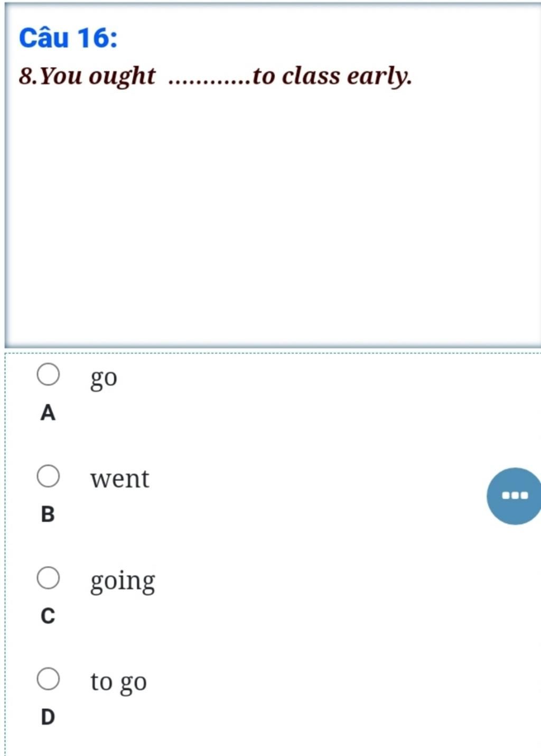
Task: Tap the bold letter C label
Action: click(48, 615)
